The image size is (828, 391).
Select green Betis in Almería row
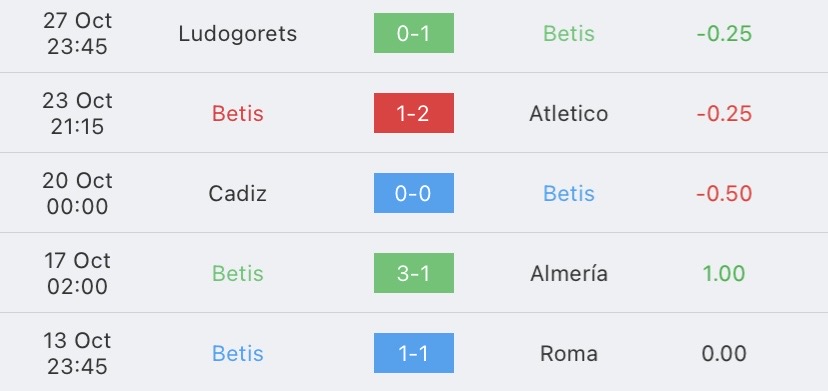click(x=238, y=274)
